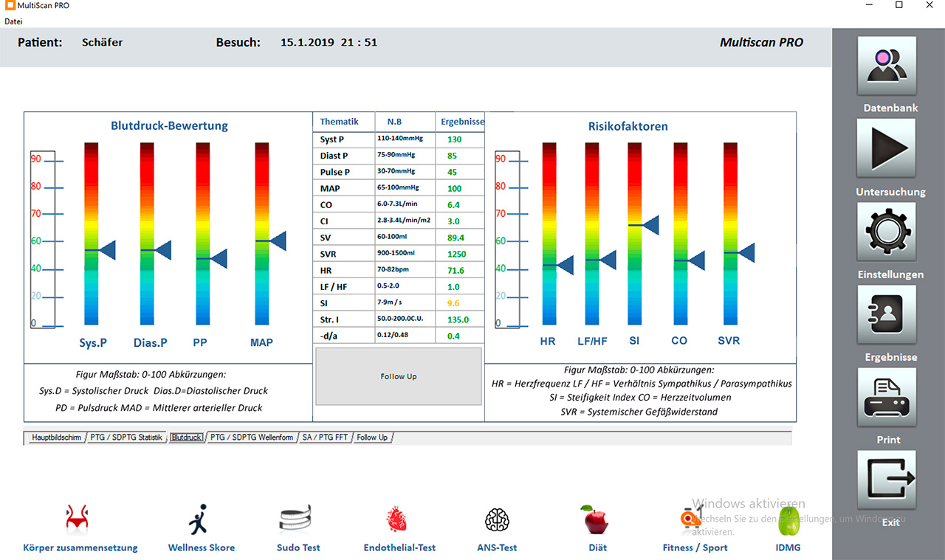Screen dimensions: 945x560
Task: Start Untersuchung with the play icon
Action: tap(886, 148)
